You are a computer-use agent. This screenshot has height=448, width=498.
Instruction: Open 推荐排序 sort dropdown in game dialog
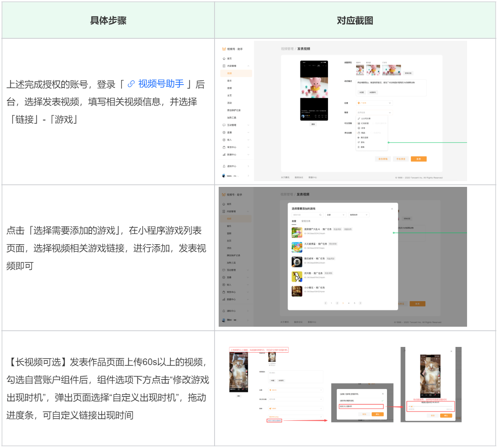coord(359,215)
